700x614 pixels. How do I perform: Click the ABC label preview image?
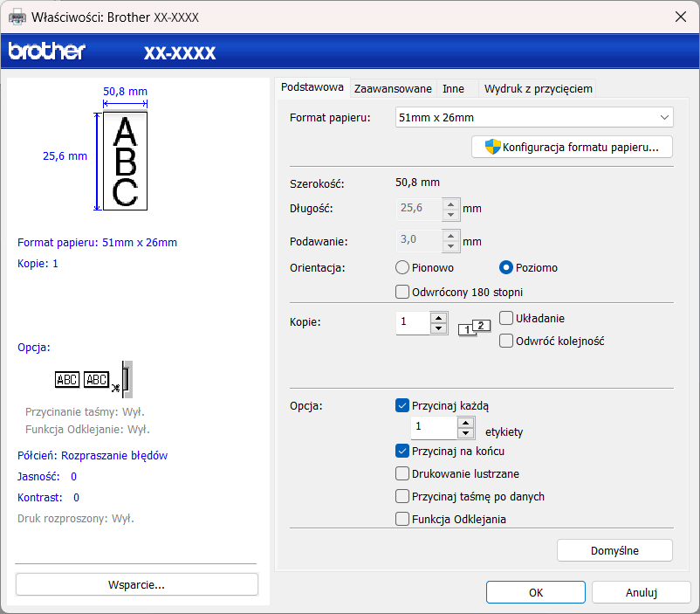pyautogui.click(x=125, y=161)
